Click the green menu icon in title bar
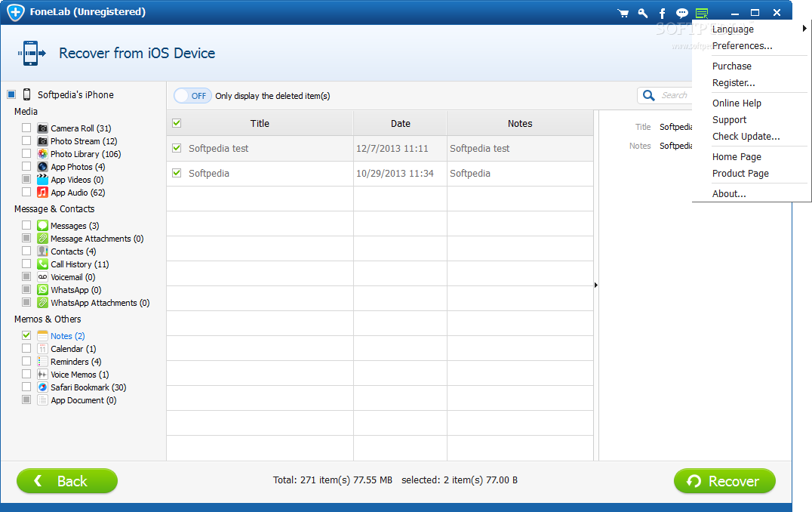 (x=702, y=13)
